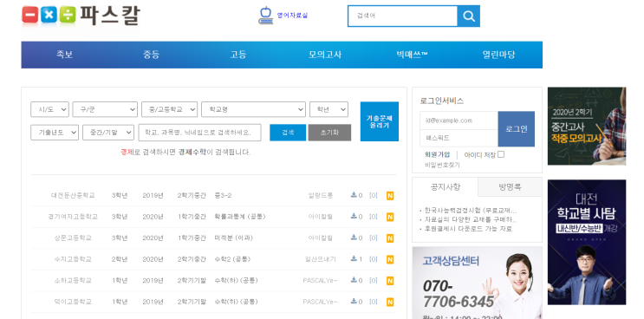This screenshot has width=644, height=319.
Task: Open the apple-on-books 영어자료실 icon
Action: tap(266, 16)
